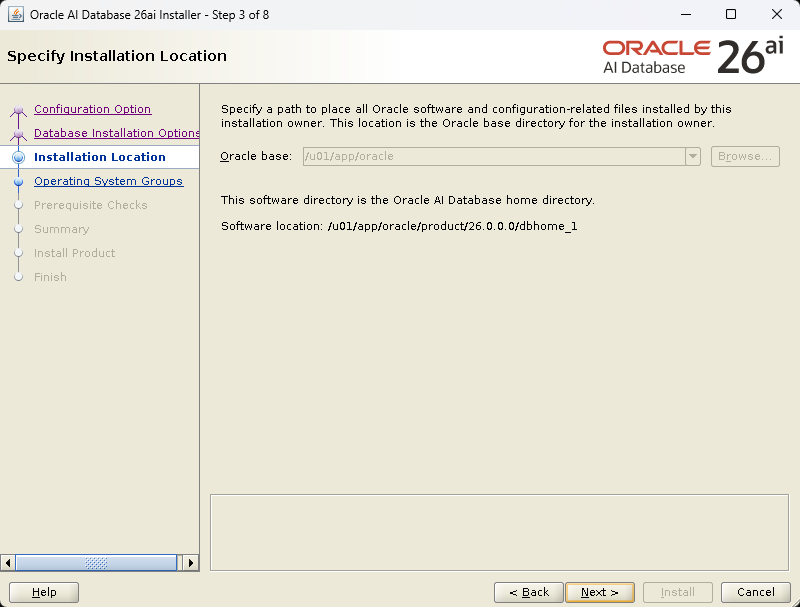
Task: Expand the Oracle base dropdown arrow
Action: point(693,157)
